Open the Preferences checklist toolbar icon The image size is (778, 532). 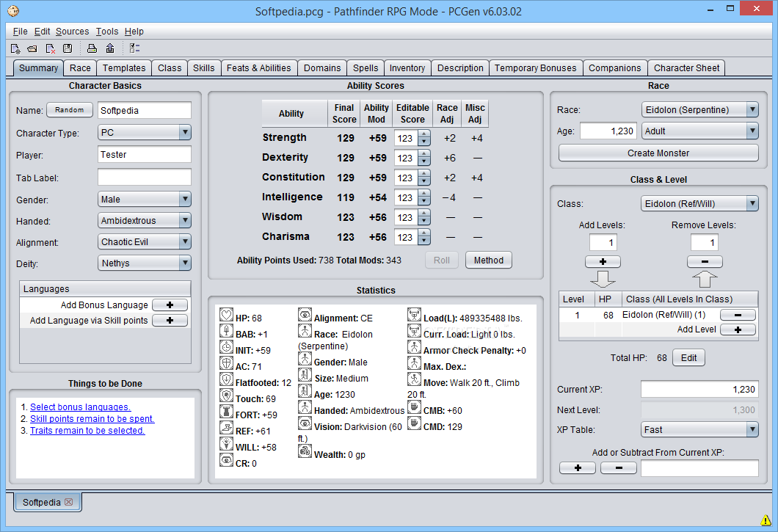pyautogui.click(x=134, y=48)
